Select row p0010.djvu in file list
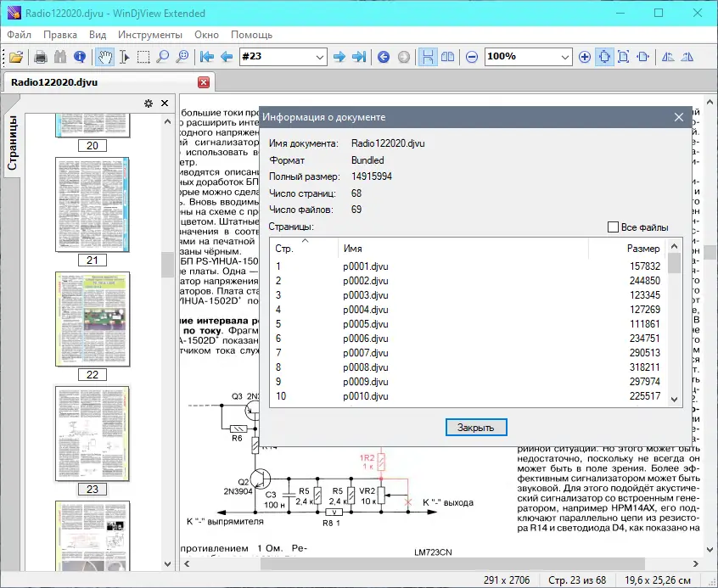Viewport: 718px width, 588px height. (468, 396)
